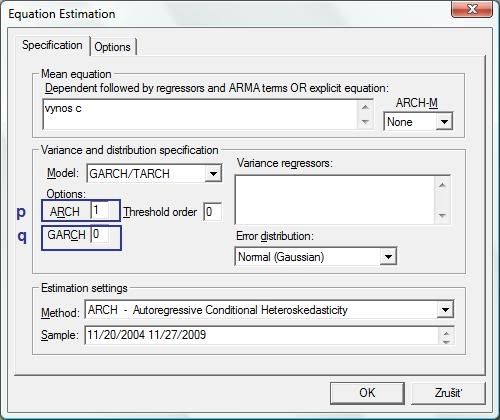Click Variance regressors scrollbar down arrow
Viewport: 500px width, 420px height.
click(442, 215)
